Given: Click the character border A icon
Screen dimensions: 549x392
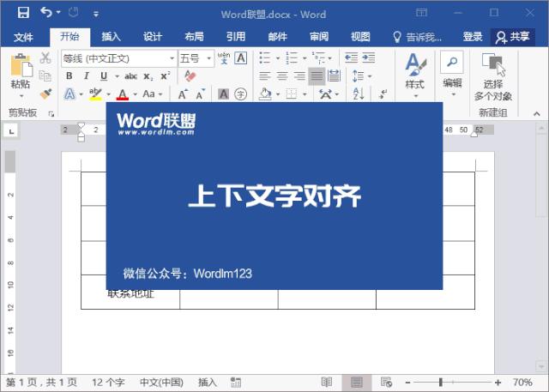Looking at the screenshot, I should tap(240, 58).
